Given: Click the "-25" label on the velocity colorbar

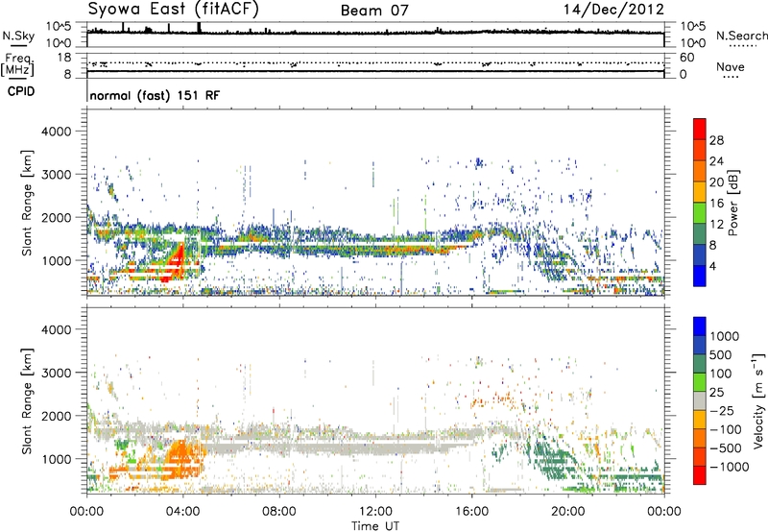Looking at the screenshot, I should tap(722, 411).
